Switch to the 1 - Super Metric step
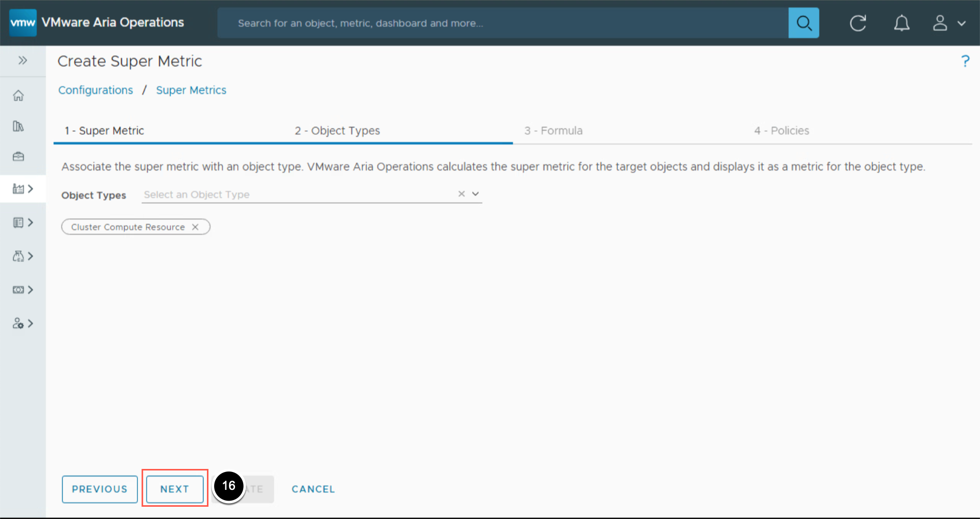The width and height of the screenshot is (980, 519). 104,131
